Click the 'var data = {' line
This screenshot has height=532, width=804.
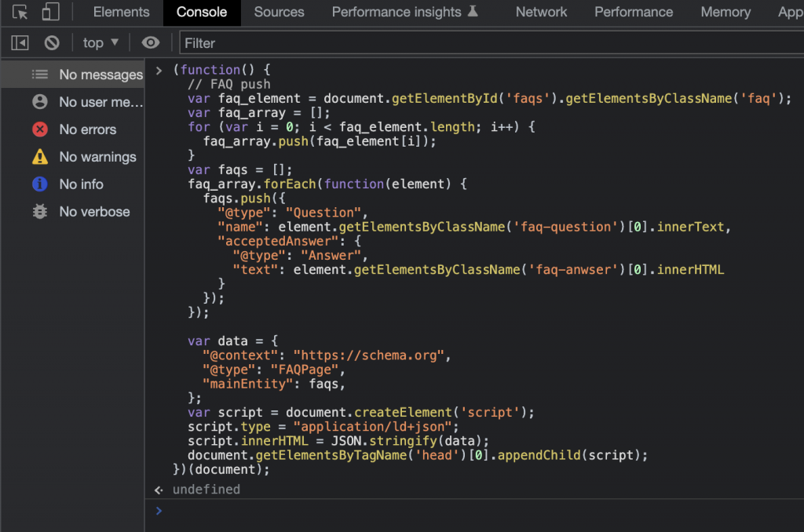pos(232,341)
